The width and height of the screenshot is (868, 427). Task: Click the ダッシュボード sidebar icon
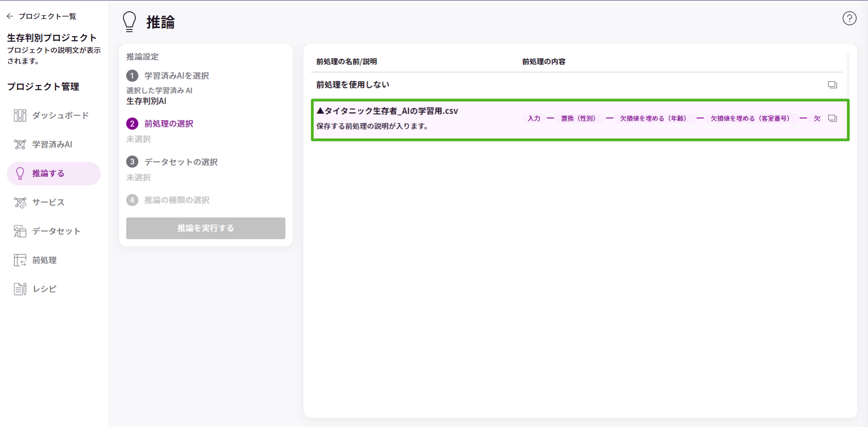[x=20, y=116]
